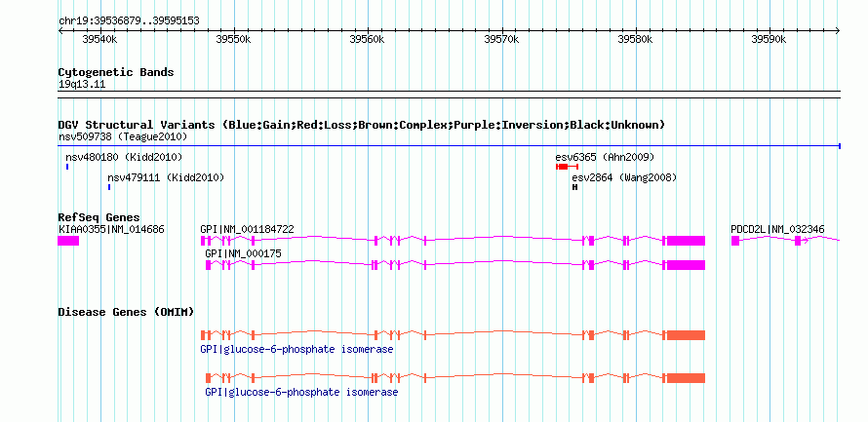
Task: Select the nsv480180 blue variant marker
Action: pyautogui.click(x=67, y=167)
